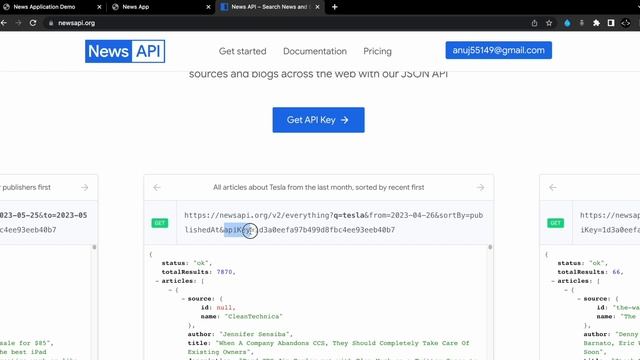
Task: Collapse source object in rightmost response
Action: pyautogui.click(x=579, y=299)
